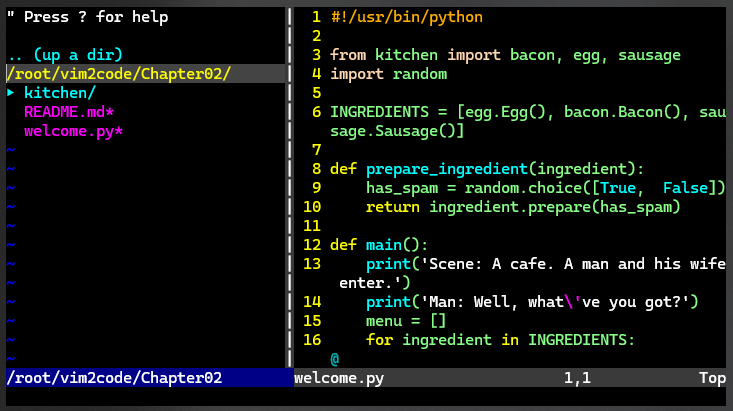Click the print call on line 14
This screenshot has height=411, width=733.
click(388, 302)
